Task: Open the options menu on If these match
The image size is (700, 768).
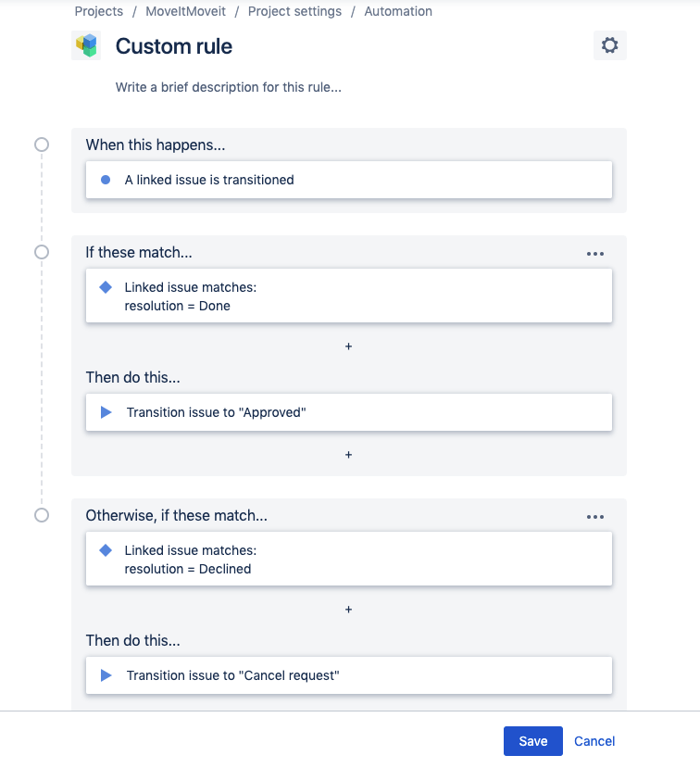Action: [x=595, y=252]
